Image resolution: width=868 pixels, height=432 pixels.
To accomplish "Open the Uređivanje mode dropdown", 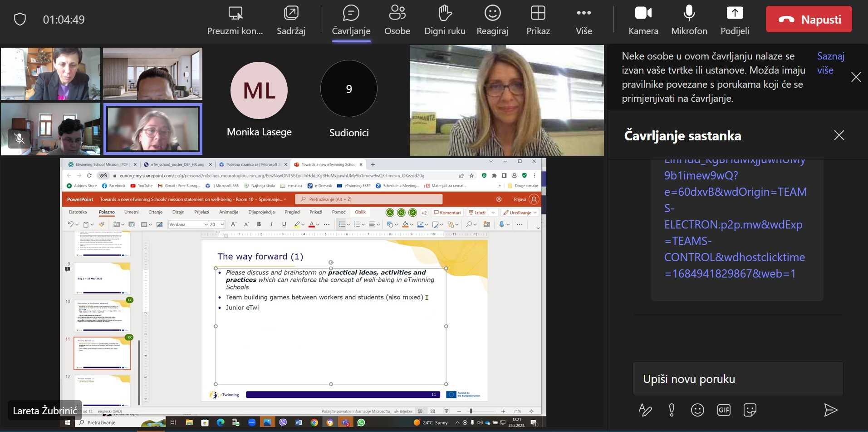I will coord(520,213).
